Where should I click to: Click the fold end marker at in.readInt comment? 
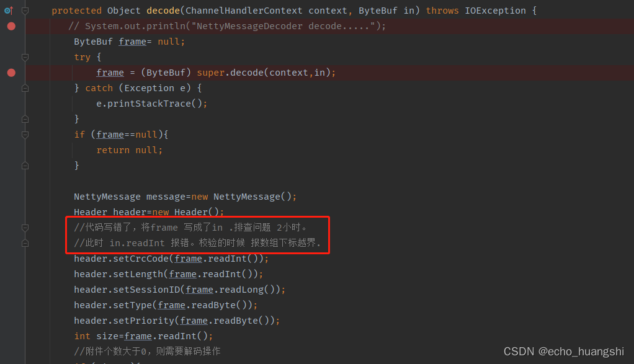click(x=25, y=243)
